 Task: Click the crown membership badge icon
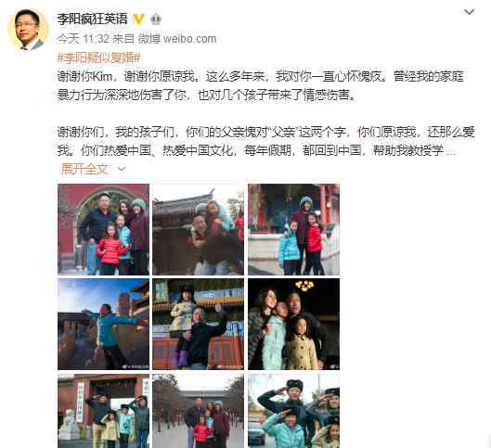pyautogui.click(x=156, y=19)
